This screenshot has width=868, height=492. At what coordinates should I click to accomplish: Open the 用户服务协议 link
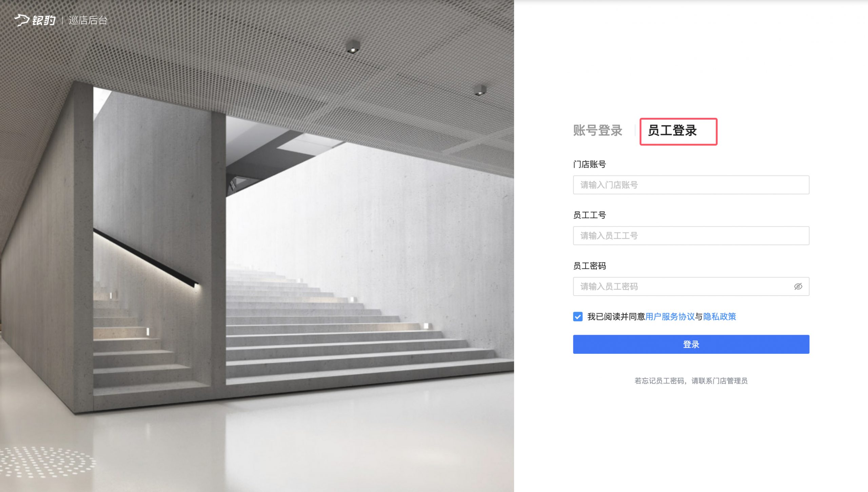(x=670, y=316)
